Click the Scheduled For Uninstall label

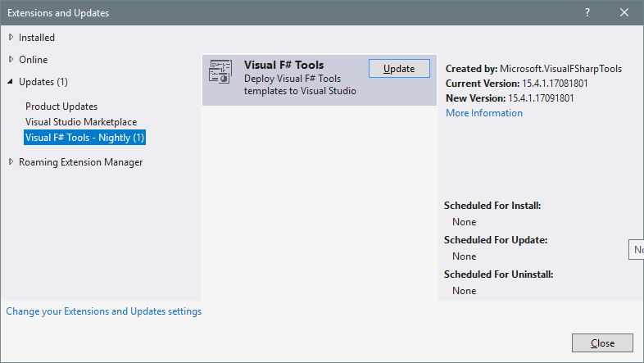[x=499, y=275]
